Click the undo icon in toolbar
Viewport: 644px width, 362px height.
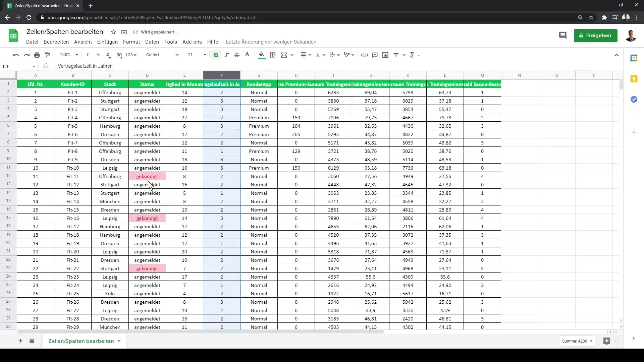pyautogui.click(x=15, y=55)
